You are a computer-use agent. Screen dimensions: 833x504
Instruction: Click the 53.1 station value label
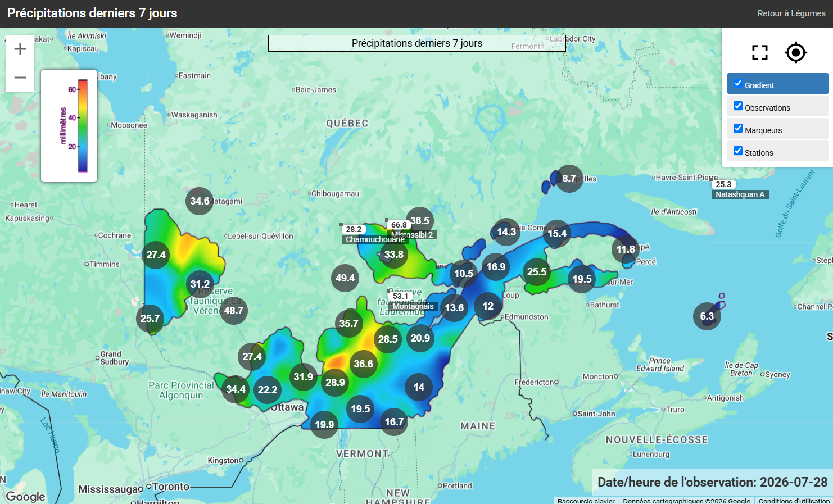pos(401,296)
